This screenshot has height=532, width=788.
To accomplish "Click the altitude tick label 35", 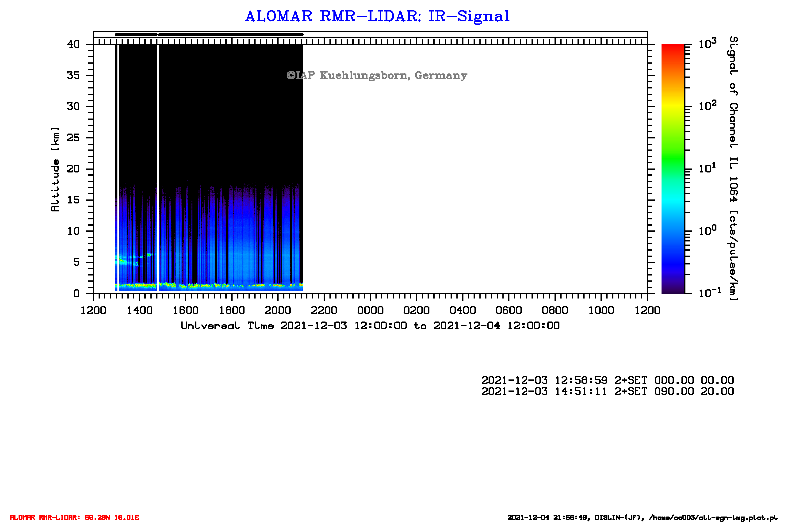I will [73, 75].
